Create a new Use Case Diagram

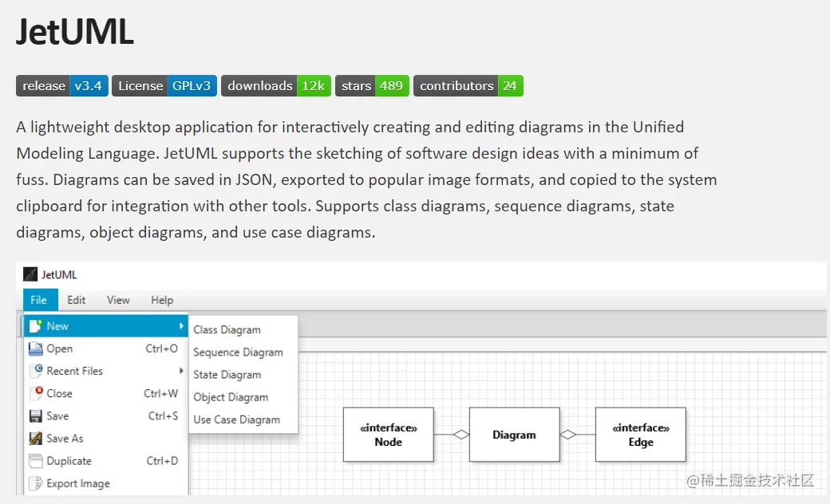click(x=243, y=419)
